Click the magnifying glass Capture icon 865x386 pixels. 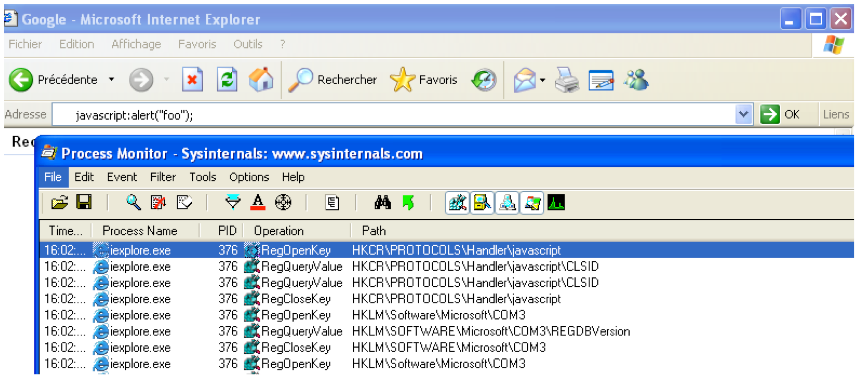(134, 202)
